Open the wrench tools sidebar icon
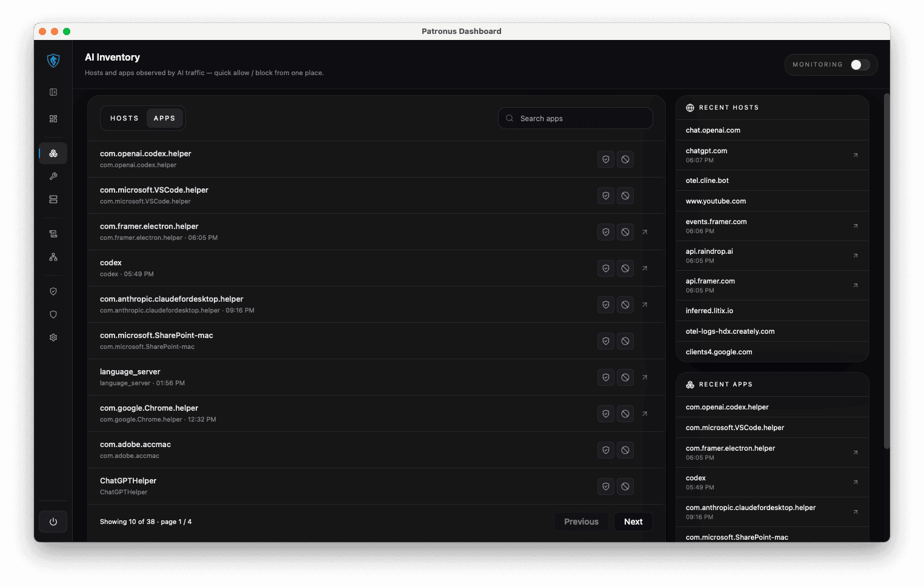 click(x=53, y=176)
